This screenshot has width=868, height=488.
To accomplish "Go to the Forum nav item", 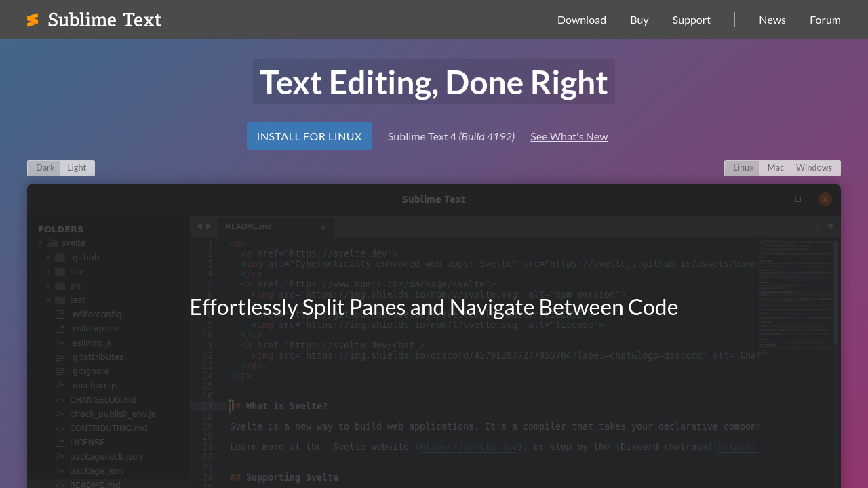I will coord(825,20).
